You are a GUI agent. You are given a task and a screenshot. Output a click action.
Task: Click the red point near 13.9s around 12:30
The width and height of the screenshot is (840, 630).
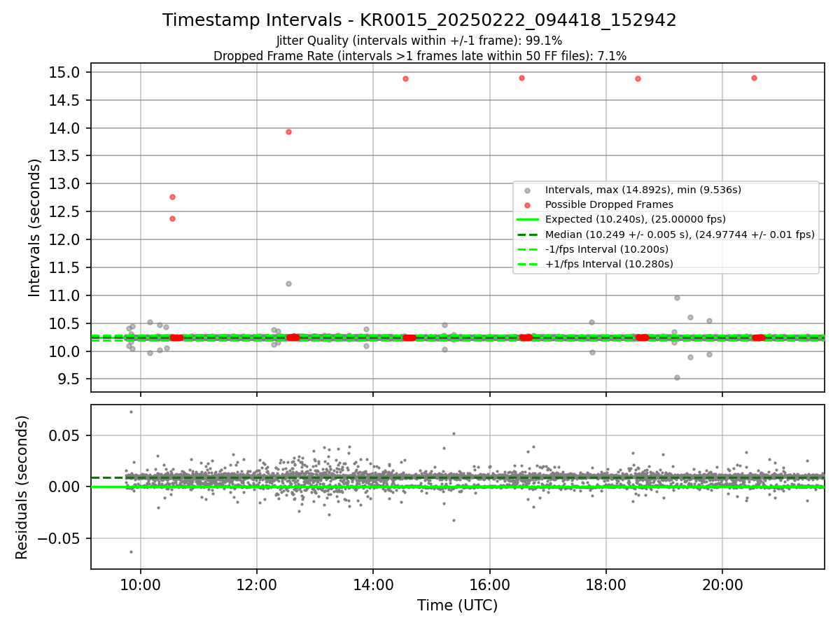coord(288,132)
